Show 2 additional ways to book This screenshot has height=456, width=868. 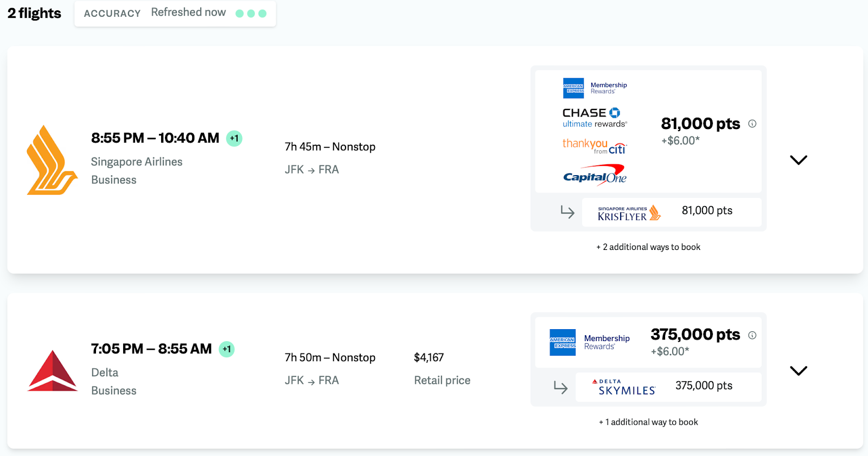(x=648, y=247)
